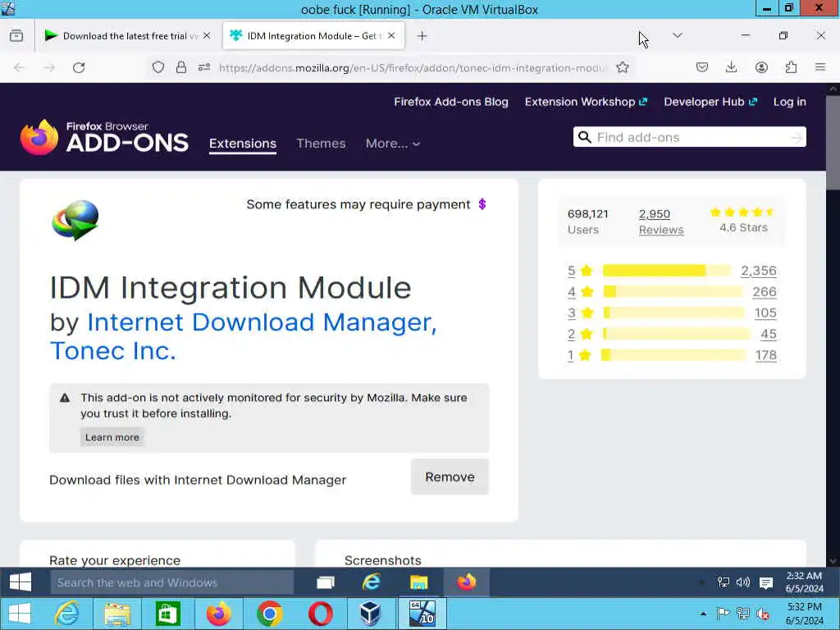840x630 pixels.
Task: Click Log in on the add-ons site
Action: click(790, 102)
